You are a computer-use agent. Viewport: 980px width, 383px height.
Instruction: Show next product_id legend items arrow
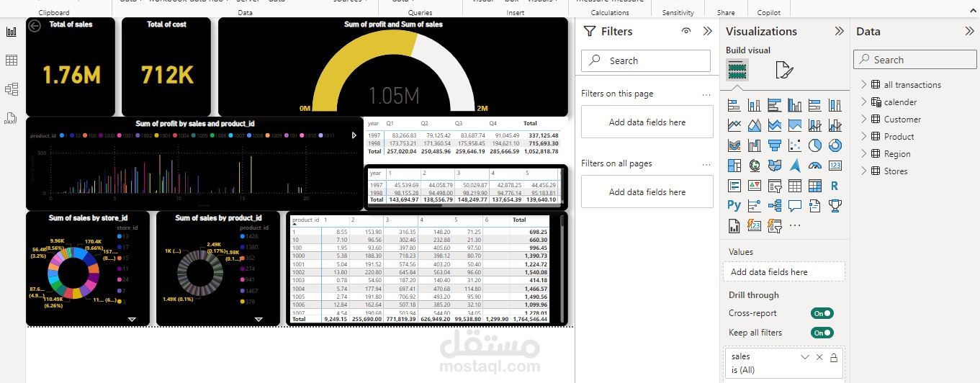coord(354,135)
